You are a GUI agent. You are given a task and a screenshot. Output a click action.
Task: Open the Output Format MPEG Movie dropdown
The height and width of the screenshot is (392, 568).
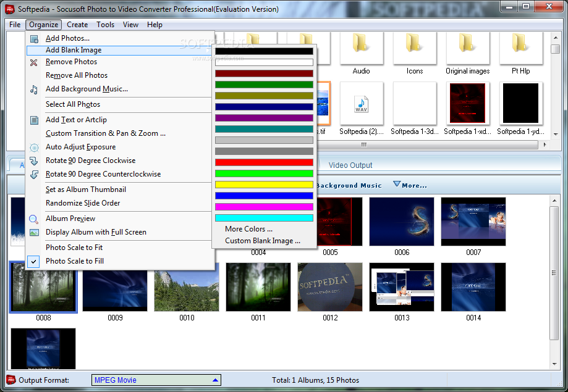(156, 380)
